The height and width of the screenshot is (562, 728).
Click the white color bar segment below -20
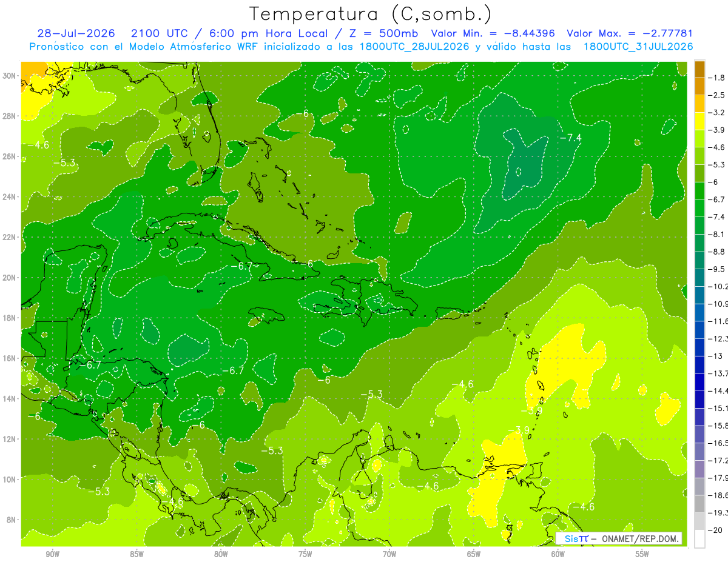click(x=699, y=538)
